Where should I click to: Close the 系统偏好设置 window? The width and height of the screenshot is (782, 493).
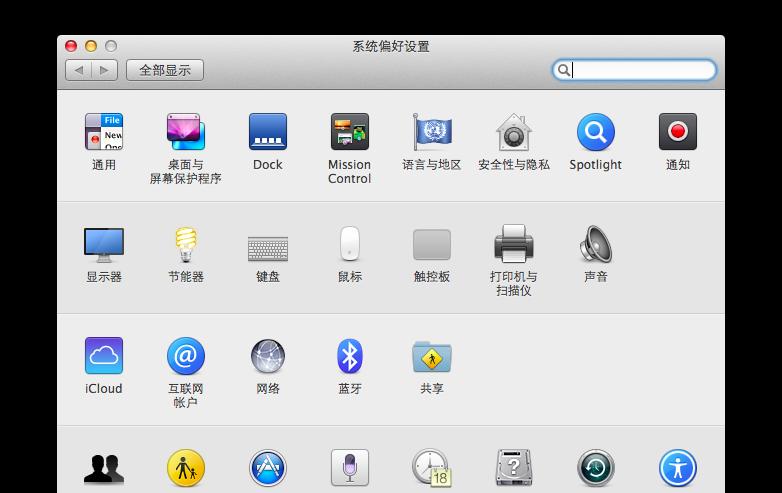tap(71, 46)
